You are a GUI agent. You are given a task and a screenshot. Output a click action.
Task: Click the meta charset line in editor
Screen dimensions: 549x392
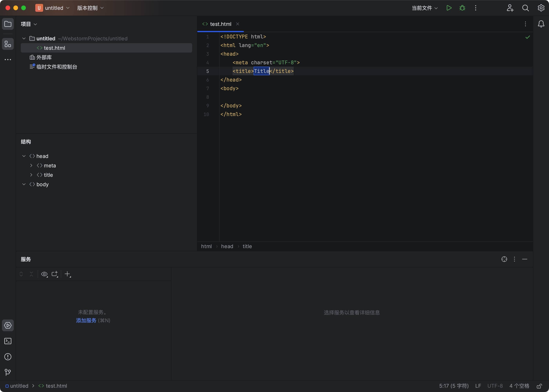point(266,63)
